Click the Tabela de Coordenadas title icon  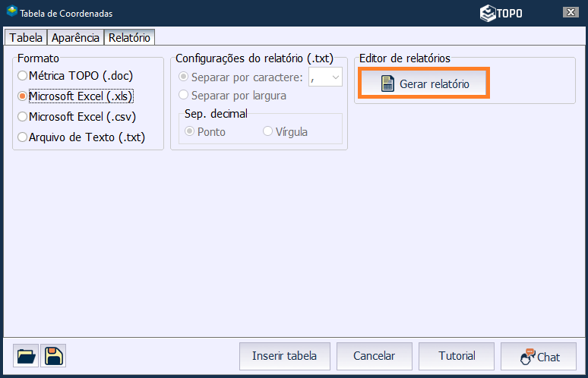pyautogui.click(x=11, y=13)
